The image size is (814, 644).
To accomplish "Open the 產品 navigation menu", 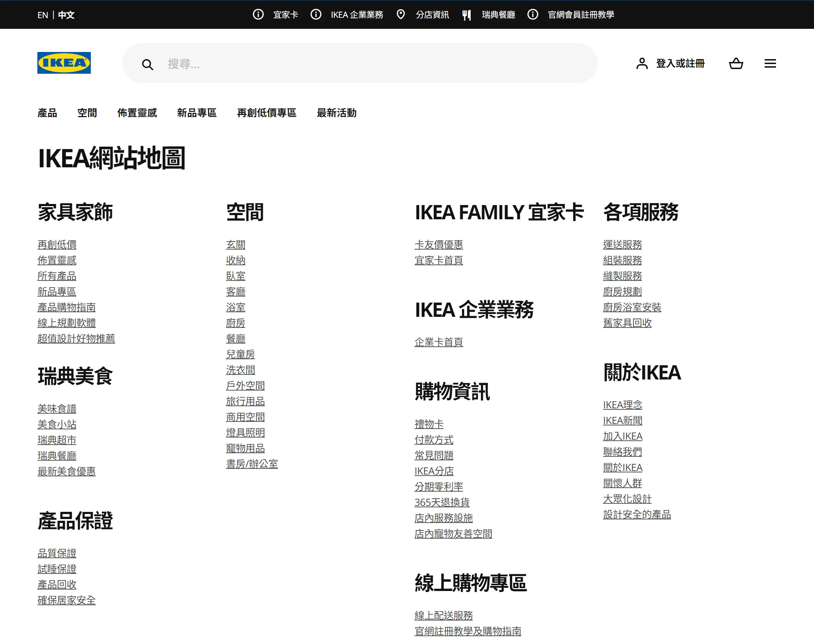I will tap(47, 113).
